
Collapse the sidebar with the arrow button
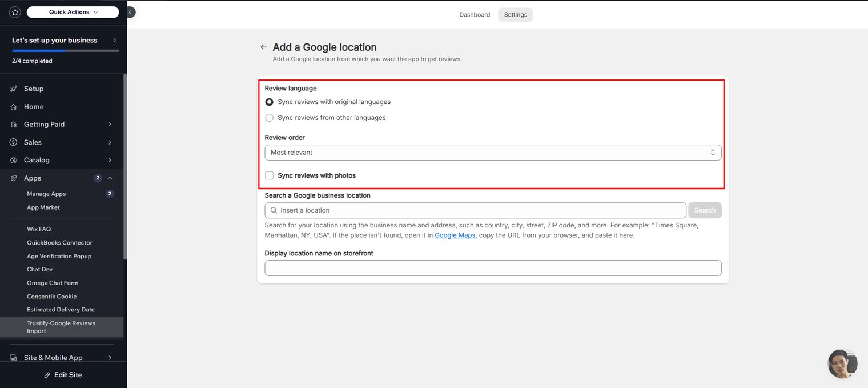coord(131,12)
